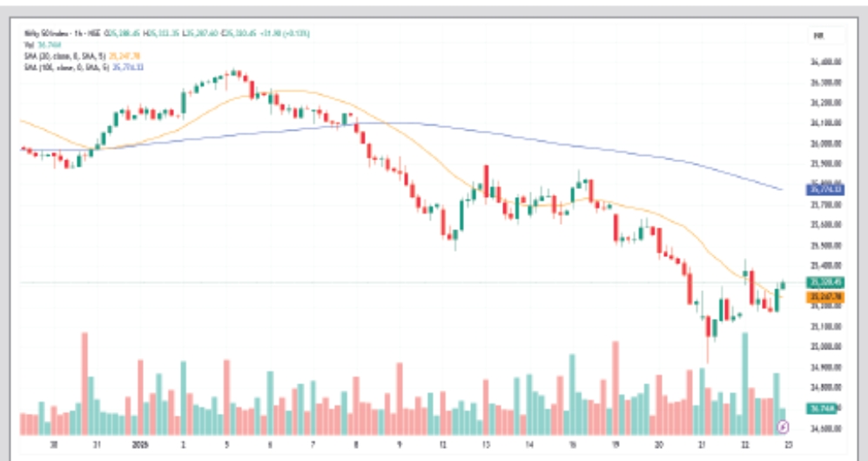Click the purple lightning events icon
The image size is (868, 461).
coord(782,426)
